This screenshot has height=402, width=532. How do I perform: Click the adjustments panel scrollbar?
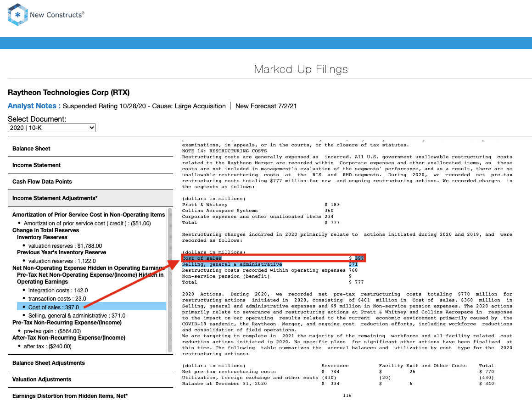point(170,280)
